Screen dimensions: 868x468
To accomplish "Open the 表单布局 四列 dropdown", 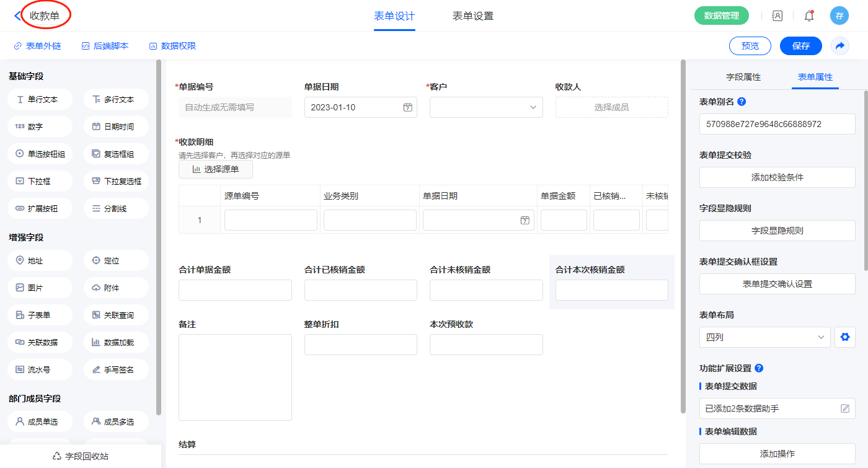I will tap(764, 337).
